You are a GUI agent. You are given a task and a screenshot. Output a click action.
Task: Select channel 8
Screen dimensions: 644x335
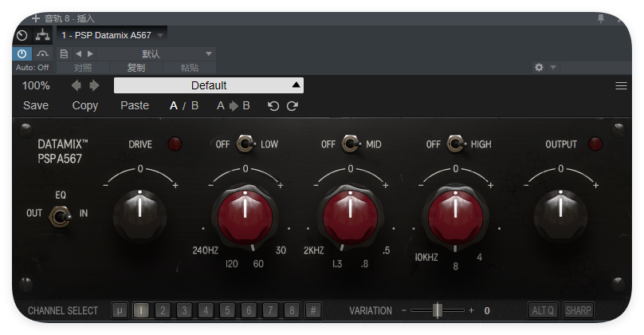tap(292, 310)
